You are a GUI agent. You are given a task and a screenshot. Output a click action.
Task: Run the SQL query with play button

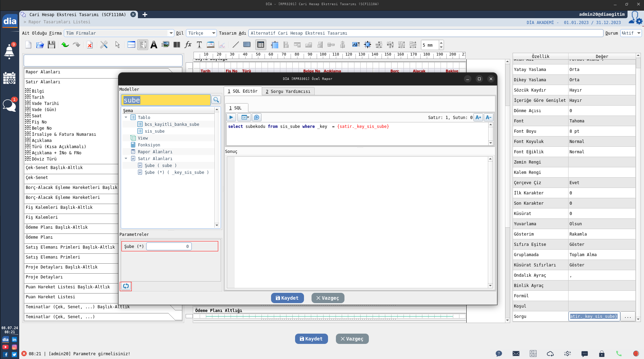point(231,117)
